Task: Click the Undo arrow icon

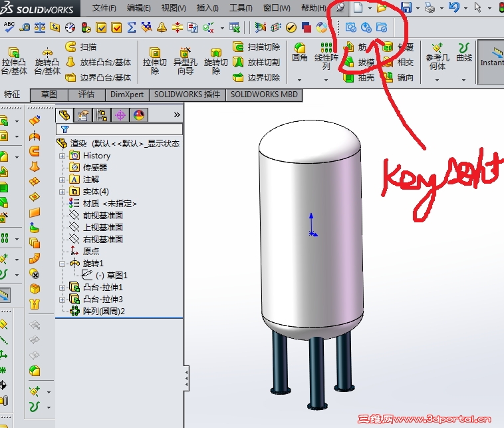Action: click(x=454, y=7)
